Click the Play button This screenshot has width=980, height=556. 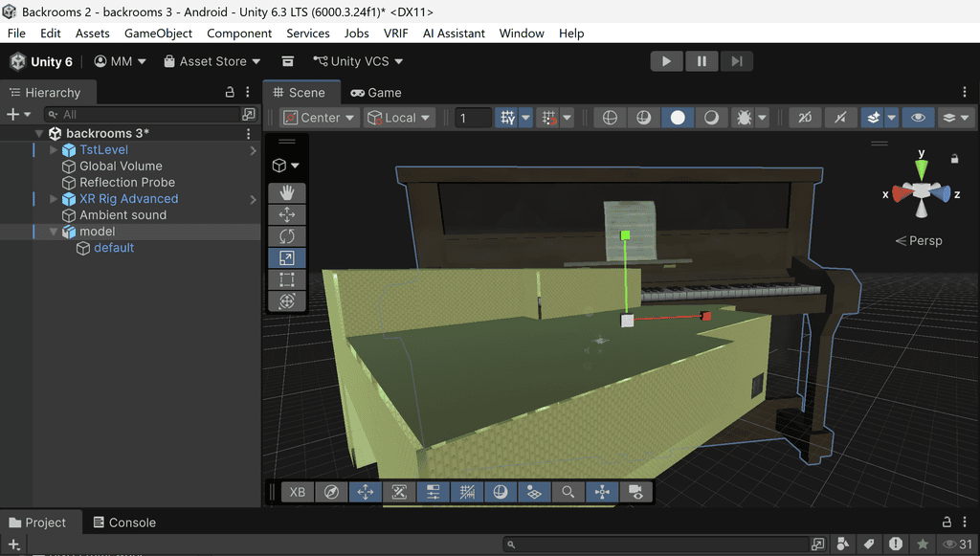(x=666, y=61)
